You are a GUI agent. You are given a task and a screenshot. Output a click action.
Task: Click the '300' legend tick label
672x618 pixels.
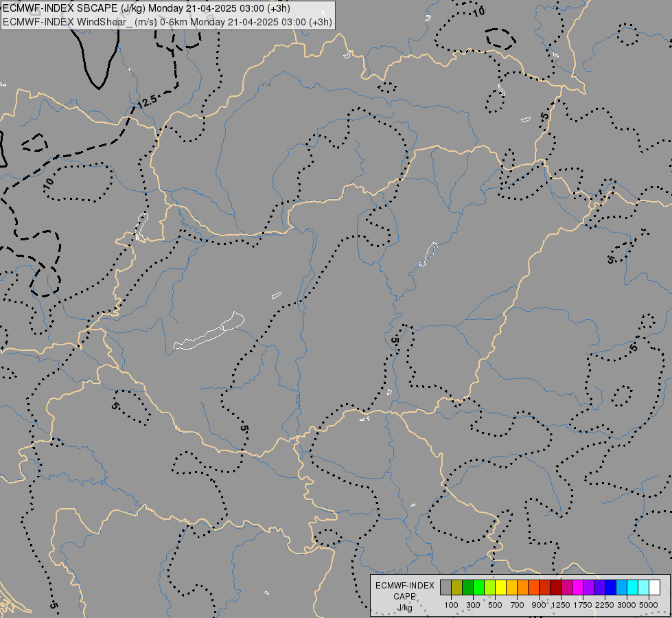(473, 605)
